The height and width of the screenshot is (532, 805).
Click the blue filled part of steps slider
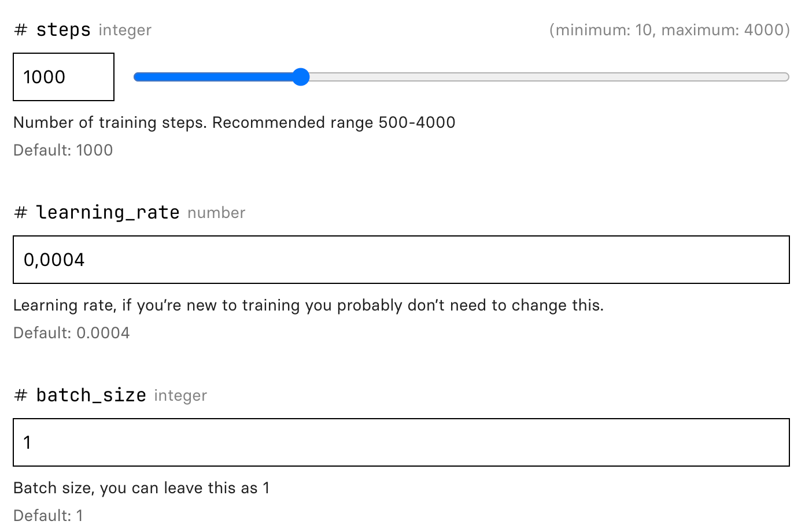(214, 77)
